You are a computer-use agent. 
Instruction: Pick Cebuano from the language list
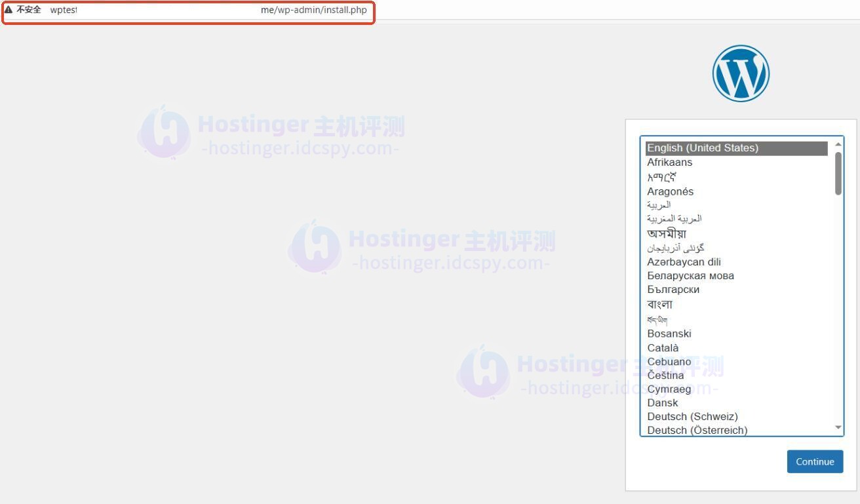click(669, 361)
